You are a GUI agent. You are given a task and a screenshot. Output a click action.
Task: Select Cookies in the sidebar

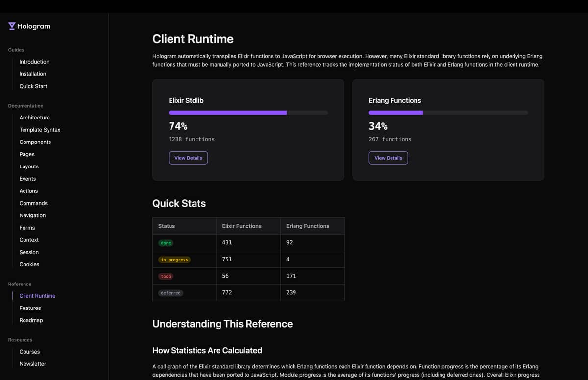(29, 264)
